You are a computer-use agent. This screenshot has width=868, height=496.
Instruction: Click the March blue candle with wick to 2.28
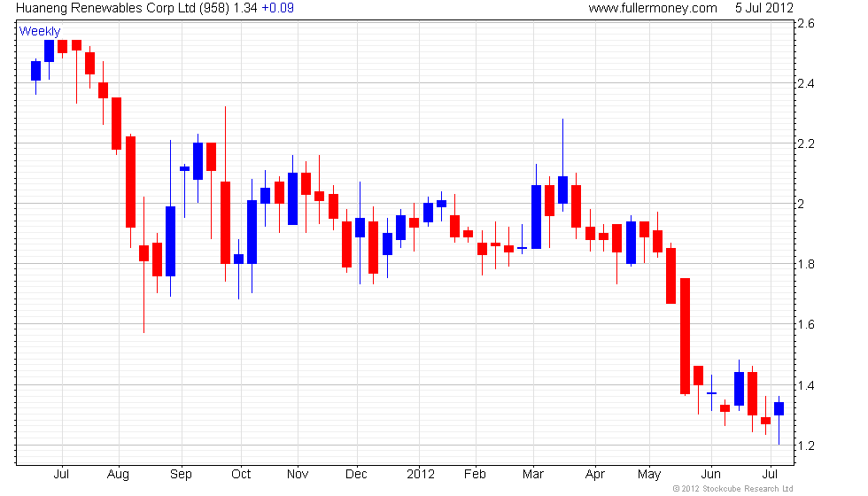562,190
